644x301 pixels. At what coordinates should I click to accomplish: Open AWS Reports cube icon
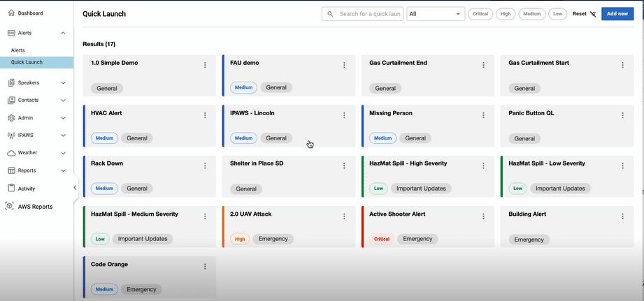pyautogui.click(x=10, y=206)
